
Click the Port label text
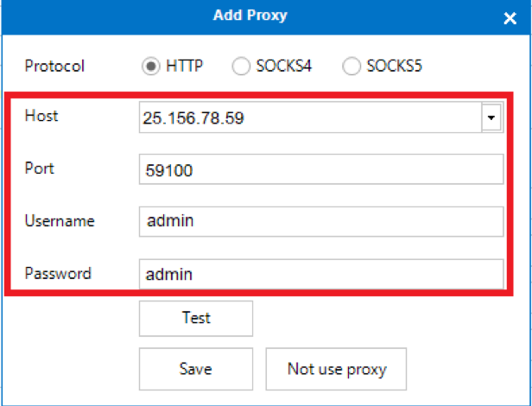tap(40, 168)
